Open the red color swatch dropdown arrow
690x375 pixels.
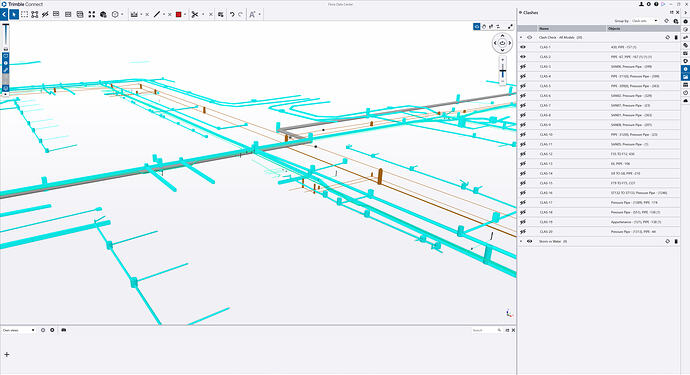point(185,15)
